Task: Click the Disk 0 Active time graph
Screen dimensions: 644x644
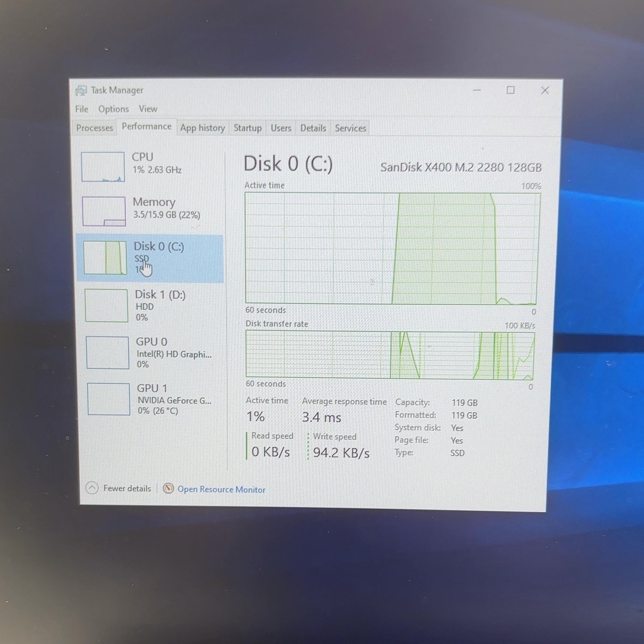Action: [x=392, y=248]
